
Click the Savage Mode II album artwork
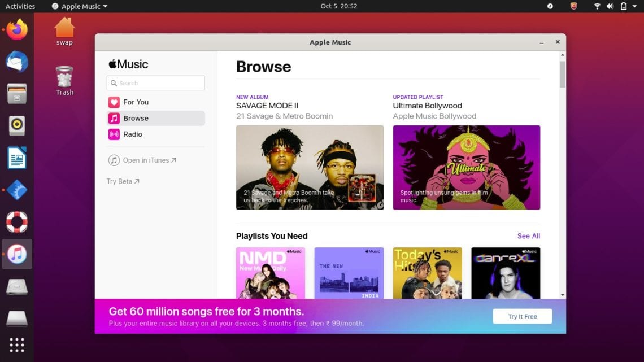click(310, 167)
